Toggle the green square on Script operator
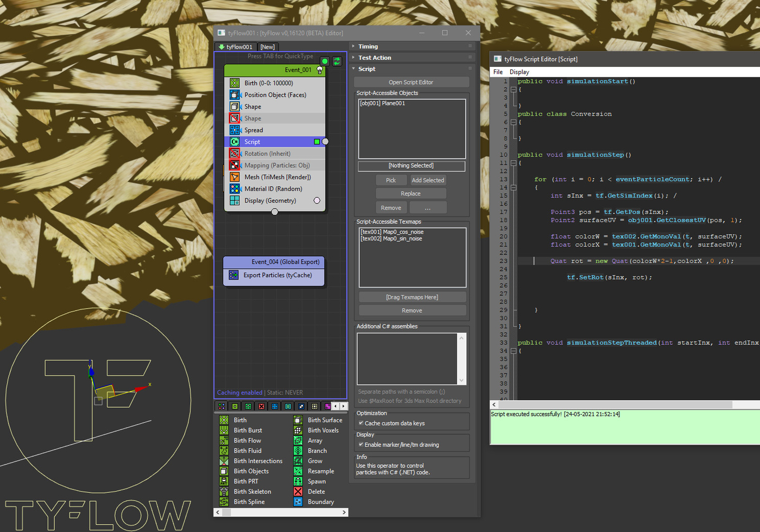The height and width of the screenshot is (532, 760). pyautogui.click(x=317, y=142)
